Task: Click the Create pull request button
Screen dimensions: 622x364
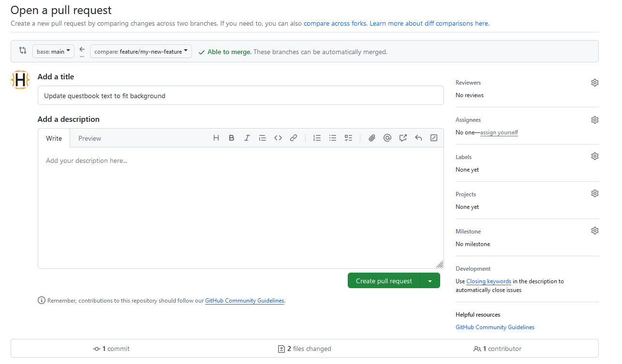Action: pos(384,281)
